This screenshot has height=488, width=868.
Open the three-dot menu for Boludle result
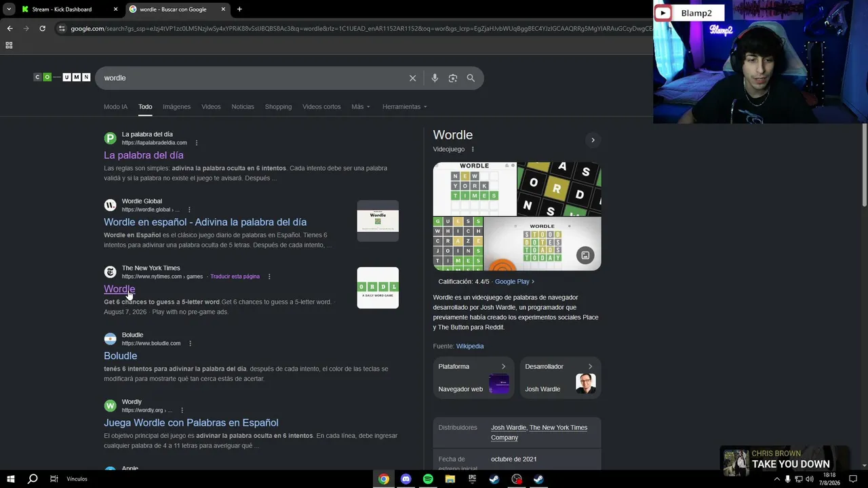pyautogui.click(x=190, y=344)
